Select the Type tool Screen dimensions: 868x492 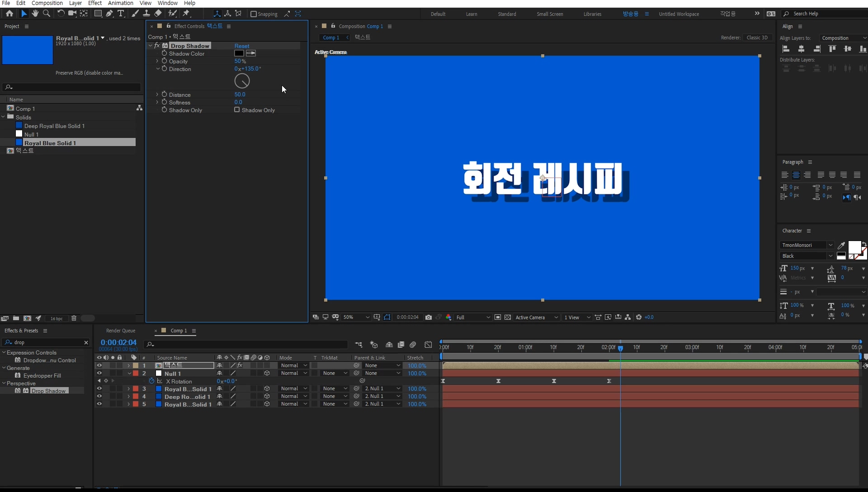click(x=121, y=14)
